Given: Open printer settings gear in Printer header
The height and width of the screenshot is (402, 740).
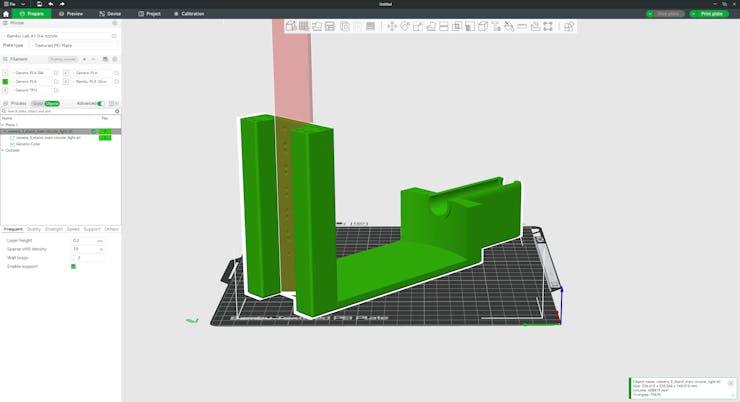Looking at the screenshot, I should pyautogui.click(x=115, y=23).
